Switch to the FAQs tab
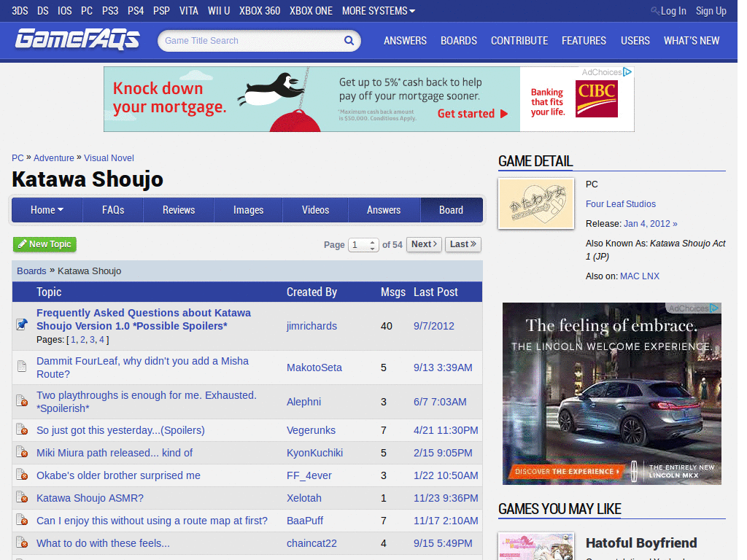747x560 pixels. (x=113, y=210)
